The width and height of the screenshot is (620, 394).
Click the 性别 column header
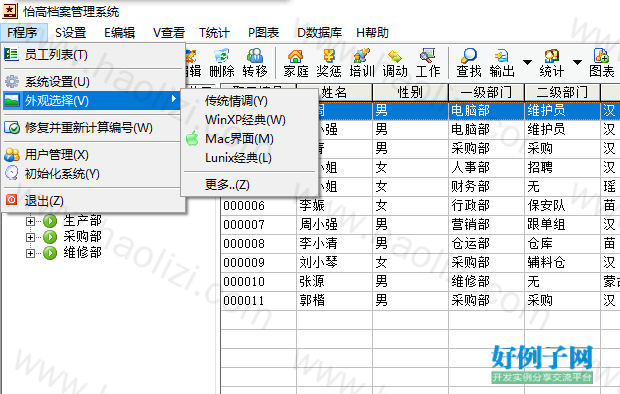(410, 92)
